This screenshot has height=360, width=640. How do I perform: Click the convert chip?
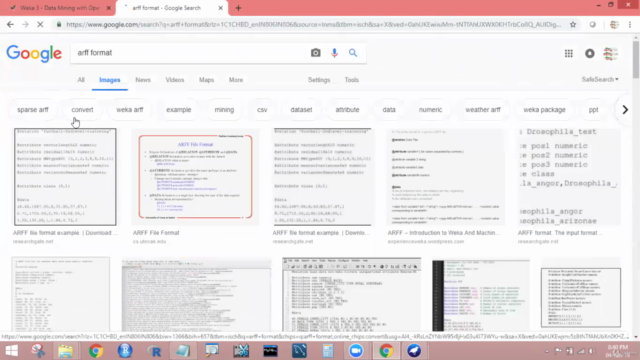click(82, 110)
